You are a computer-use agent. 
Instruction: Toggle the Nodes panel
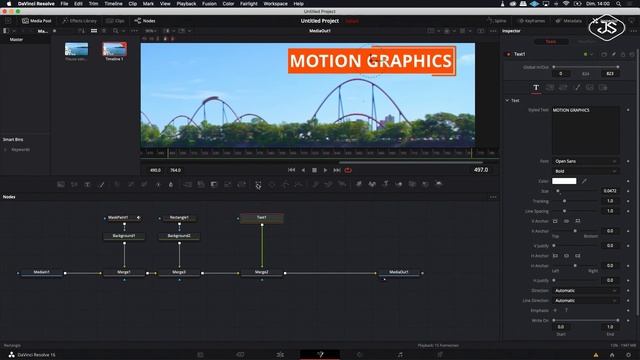click(144, 21)
